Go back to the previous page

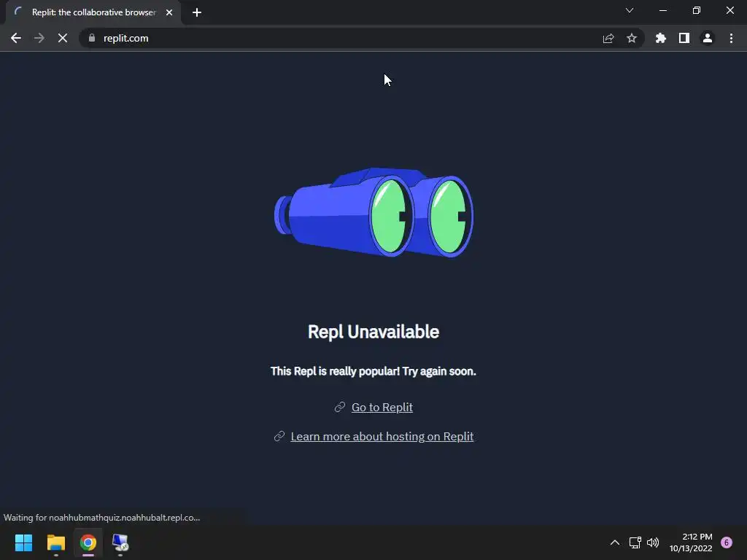(16, 38)
